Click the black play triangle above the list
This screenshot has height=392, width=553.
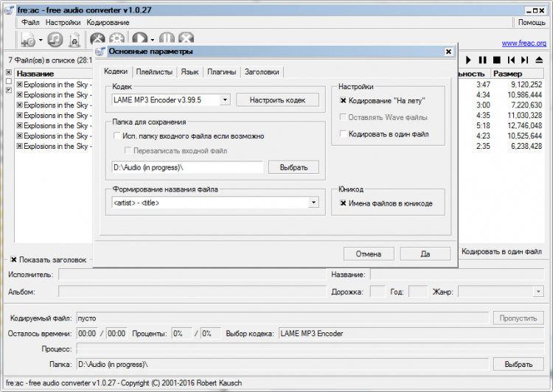click(468, 60)
